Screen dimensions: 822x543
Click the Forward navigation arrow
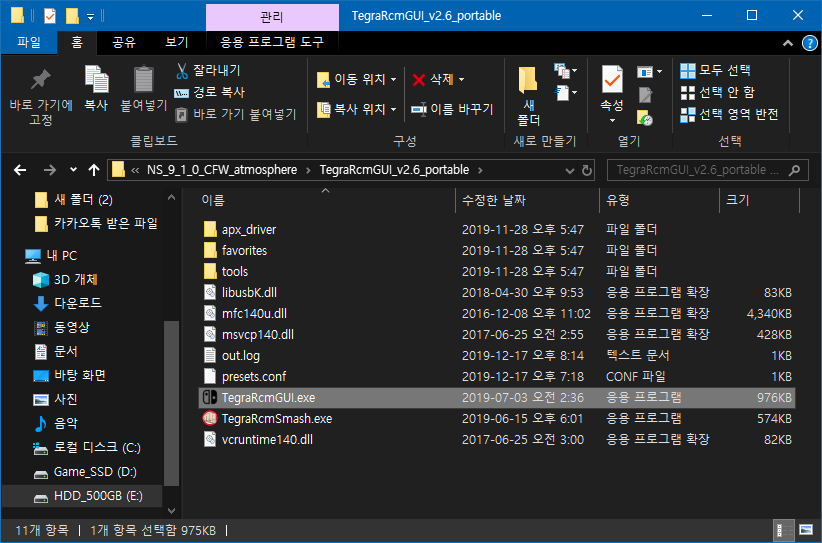pos(49,170)
